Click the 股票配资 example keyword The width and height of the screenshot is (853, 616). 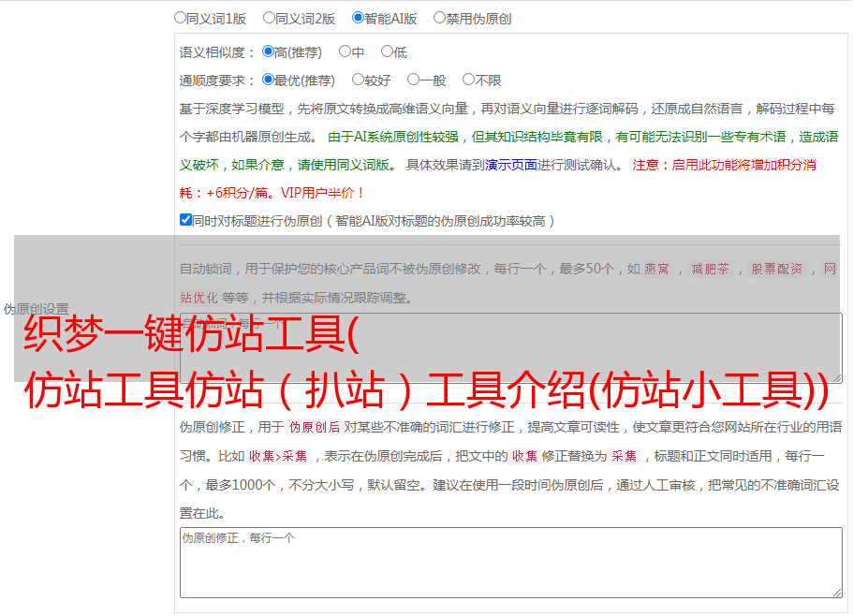coord(777,269)
